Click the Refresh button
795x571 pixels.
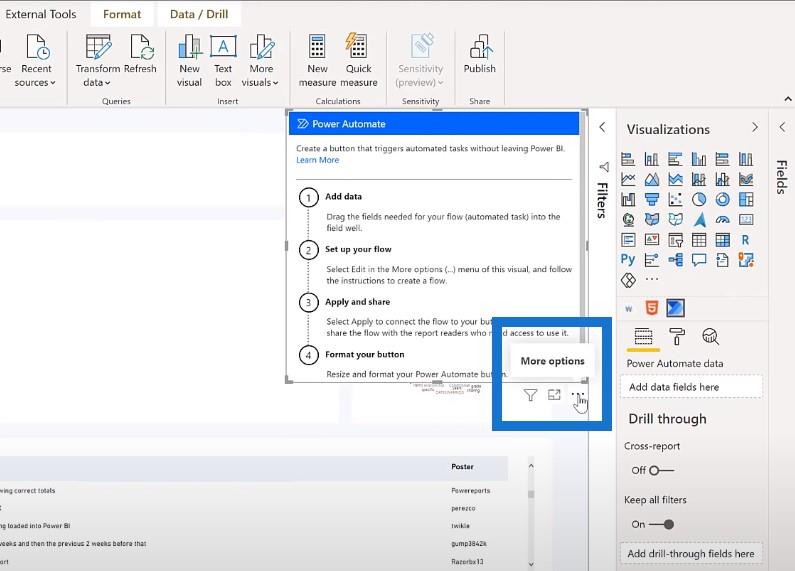click(x=140, y=54)
